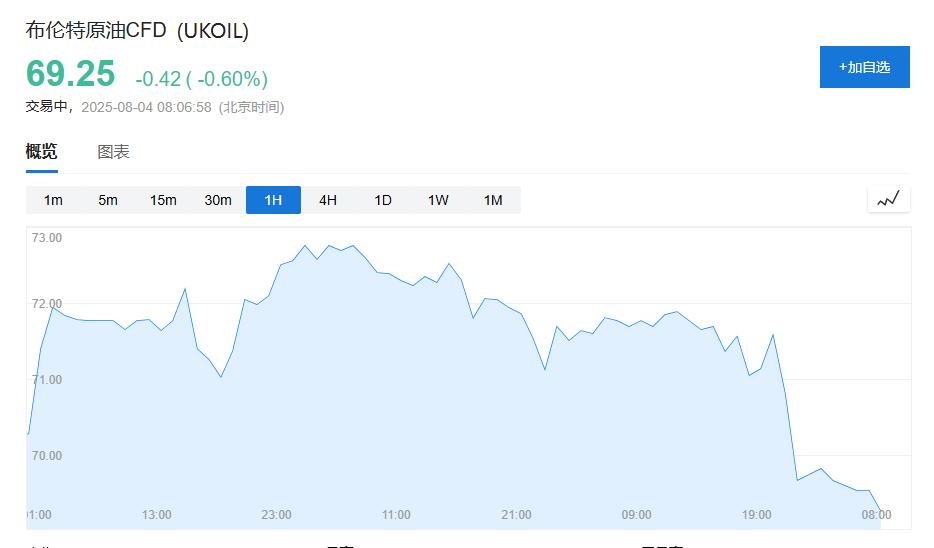The width and height of the screenshot is (934, 548).
Task: Add UKOIL to watchlist with +加自选
Action: coord(864,67)
